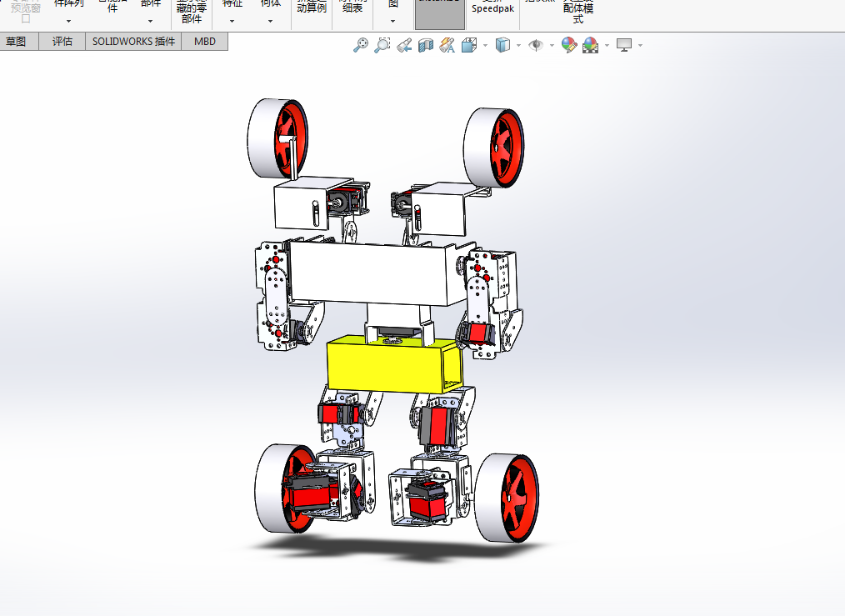The height and width of the screenshot is (616, 845).
Task: Expand the Display Style dropdown arrow
Action: click(518, 45)
